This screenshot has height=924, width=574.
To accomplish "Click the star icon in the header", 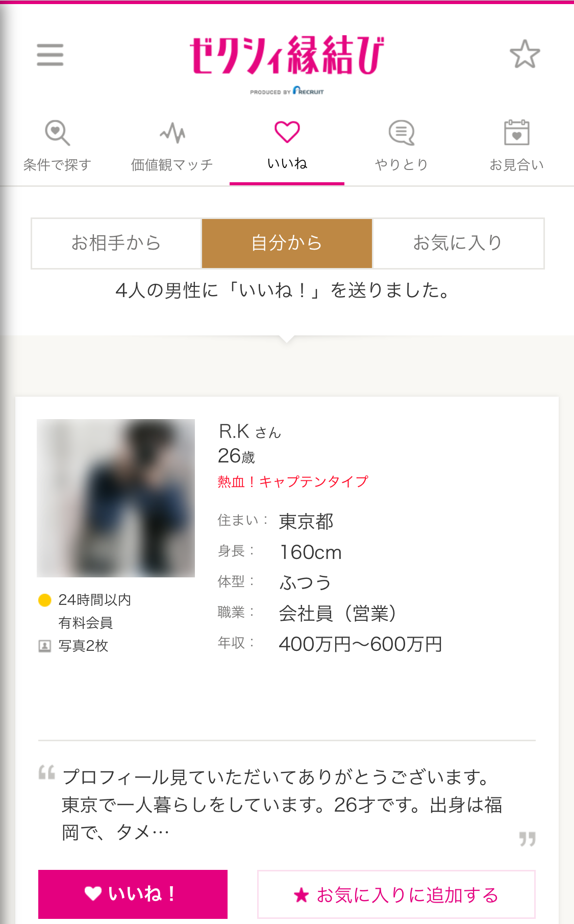I will coord(525,54).
